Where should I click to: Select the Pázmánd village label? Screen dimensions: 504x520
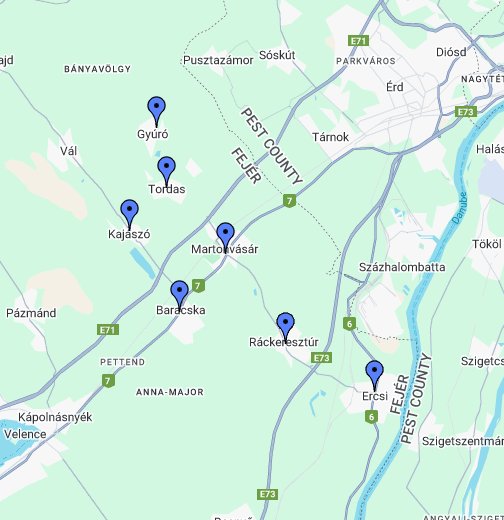(x=31, y=313)
